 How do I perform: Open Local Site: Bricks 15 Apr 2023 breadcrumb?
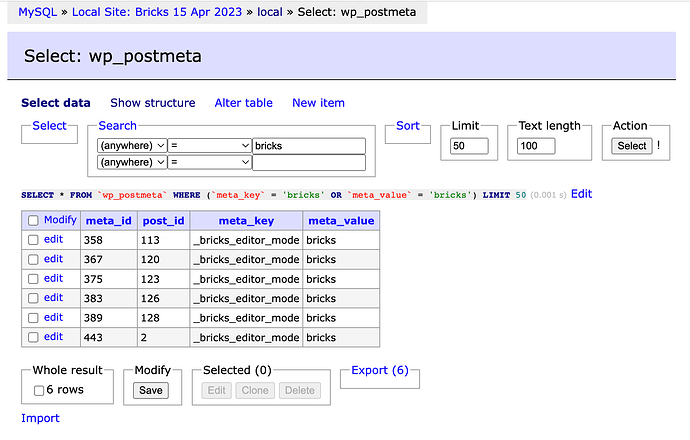pyautogui.click(x=157, y=12)
